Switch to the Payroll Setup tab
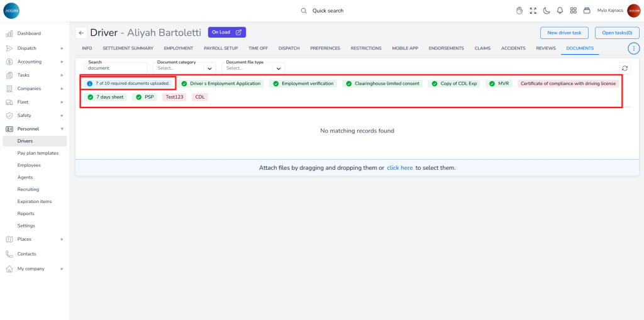644x320 pixels. point(221,48)
